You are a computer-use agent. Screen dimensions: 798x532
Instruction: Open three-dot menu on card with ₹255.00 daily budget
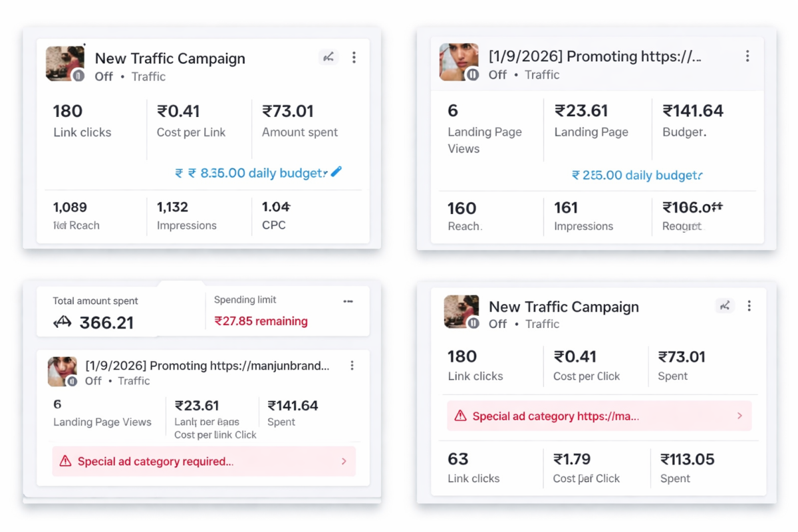click(x=747, y=57)
